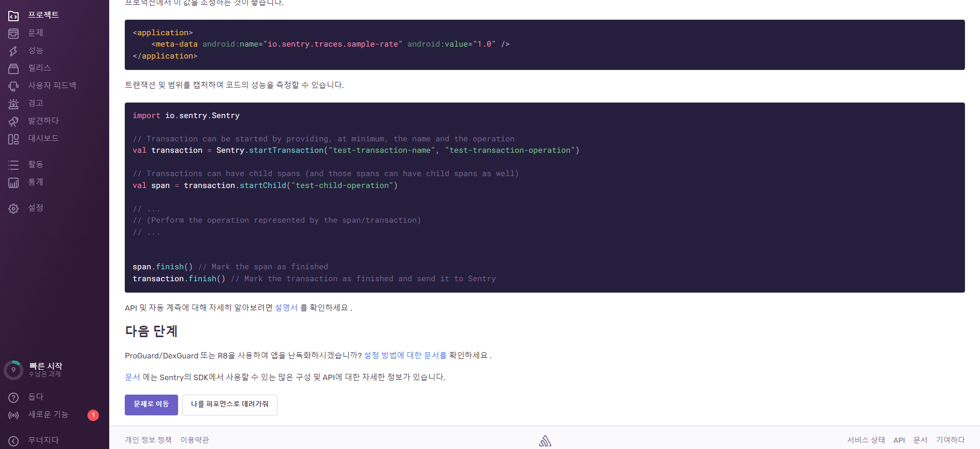Screen dimensions: 980x449
Task: Open the 프로젝트 projects icon in sidebar
Action: point(13,16)
